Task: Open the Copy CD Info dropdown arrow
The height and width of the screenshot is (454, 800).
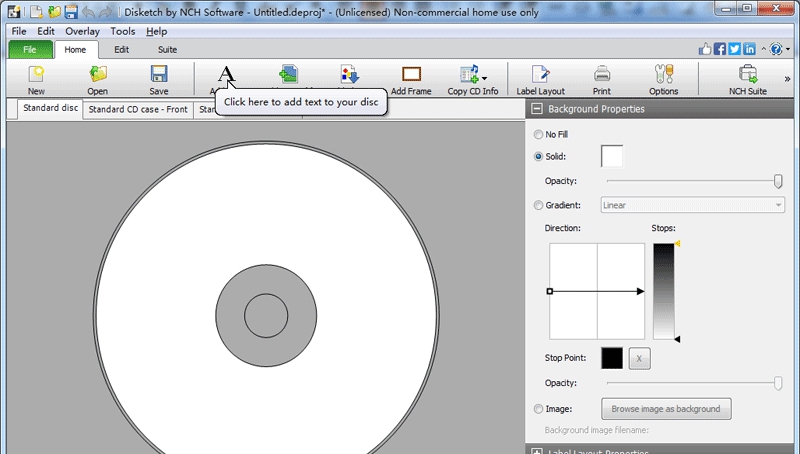Action: 484,78
